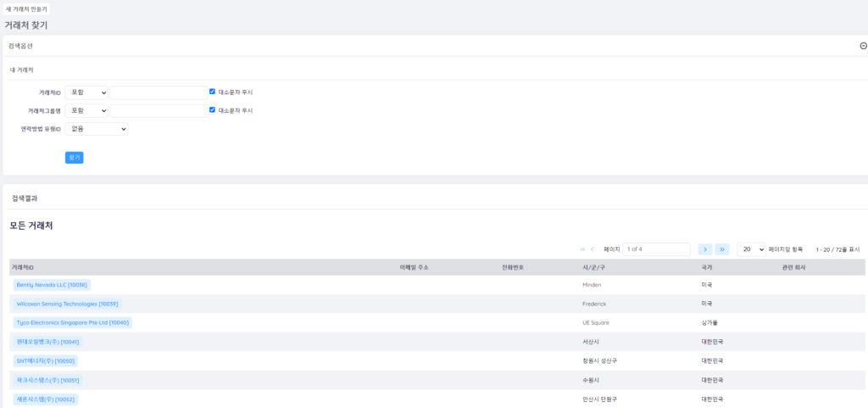
Task: Toggle 대소문자 무시 for 거래처그룹명
Action: click(x=213, y=110)
